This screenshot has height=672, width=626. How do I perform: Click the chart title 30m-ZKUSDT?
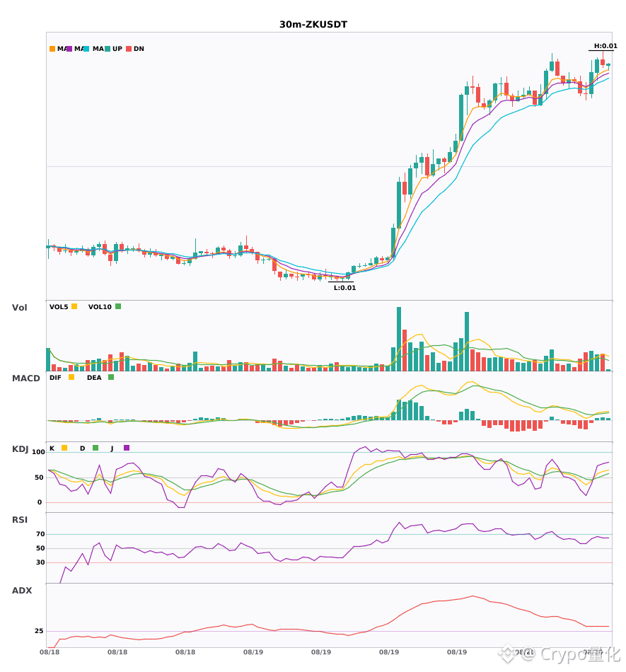[313, 25]
